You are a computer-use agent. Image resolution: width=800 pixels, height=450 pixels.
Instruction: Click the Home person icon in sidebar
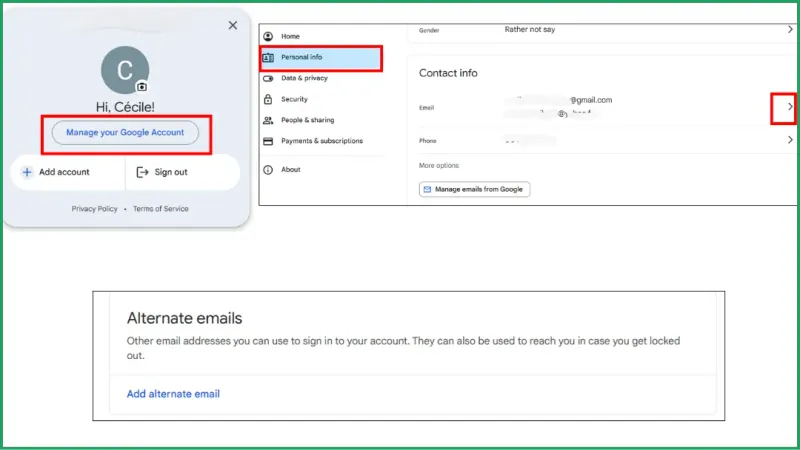click(268, 36)
